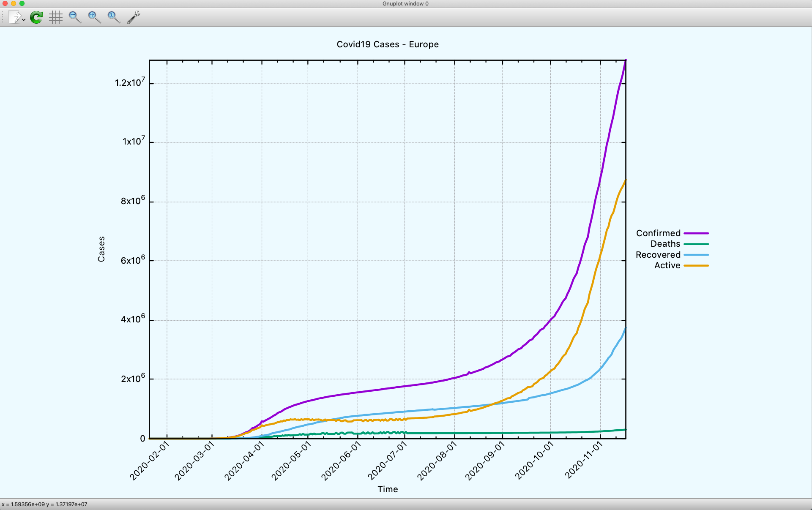Hide the Deaths curve via legend
Screen dimensions: 812x510
[x=665, y=244]
